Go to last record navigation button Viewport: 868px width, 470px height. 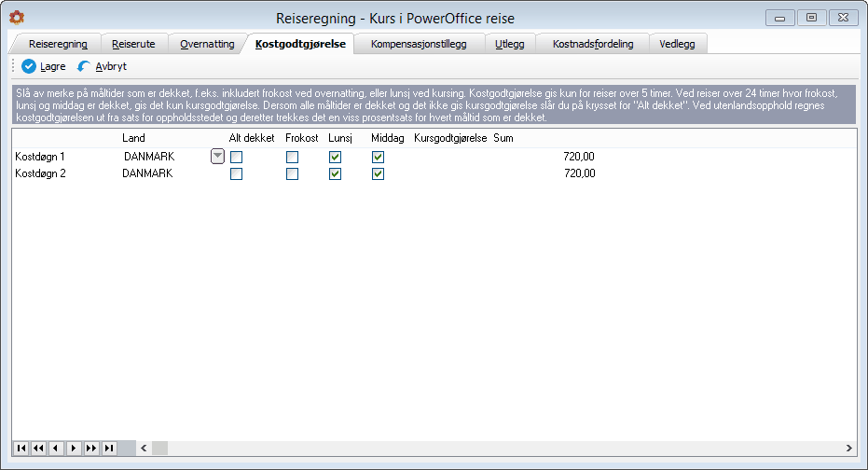(109, 448)
